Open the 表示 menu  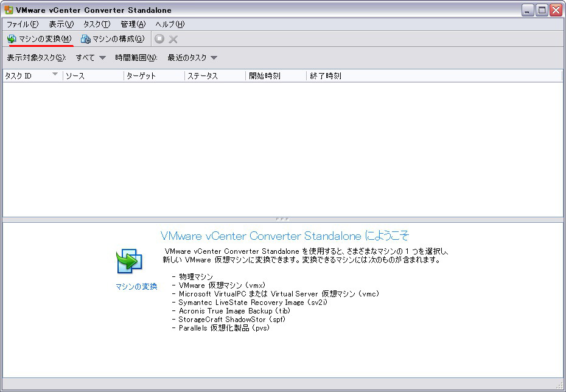click(x=61, y=24)
